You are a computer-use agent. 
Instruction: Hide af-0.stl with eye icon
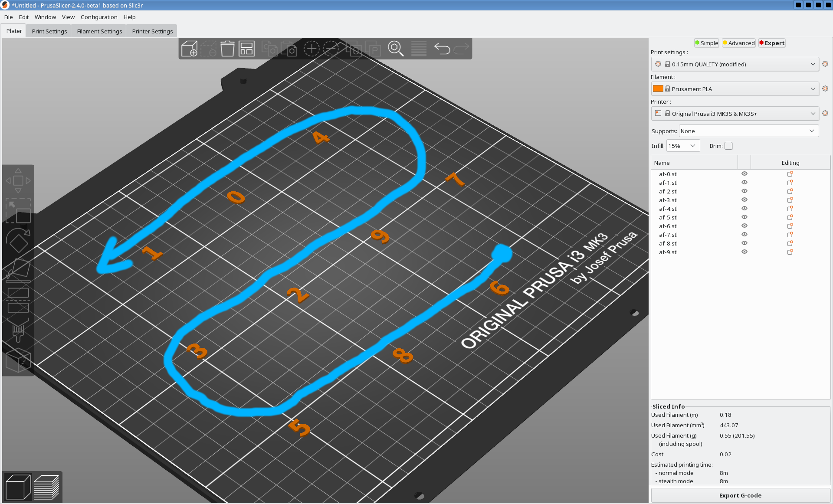pyautogui.click(x=744, y=174)
